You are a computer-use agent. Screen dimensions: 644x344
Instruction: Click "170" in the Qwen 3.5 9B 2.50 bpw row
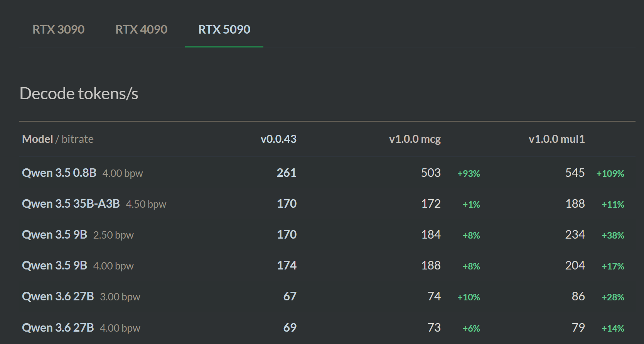287,235
